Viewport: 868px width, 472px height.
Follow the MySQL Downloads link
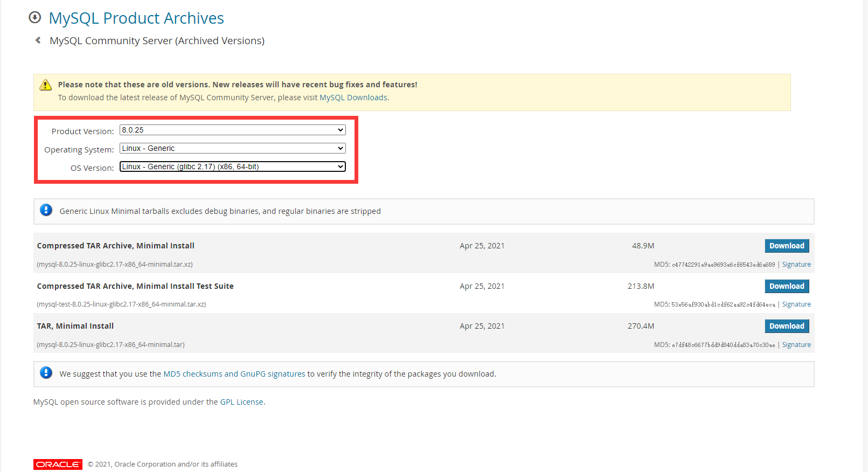click(x=353, y=98)
